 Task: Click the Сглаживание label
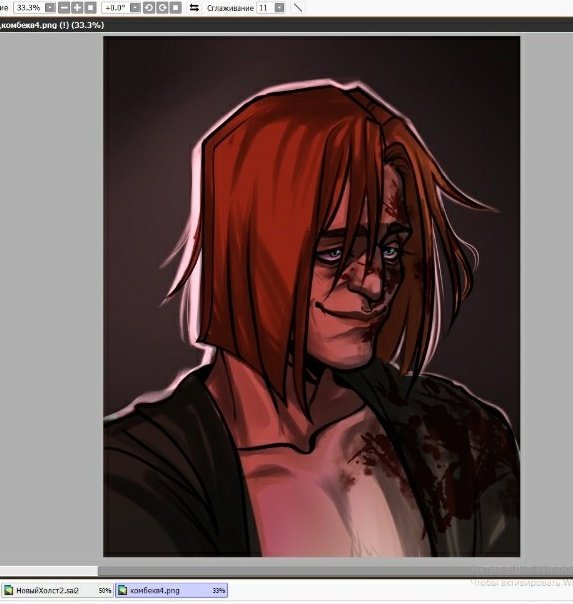click(230, 8)
